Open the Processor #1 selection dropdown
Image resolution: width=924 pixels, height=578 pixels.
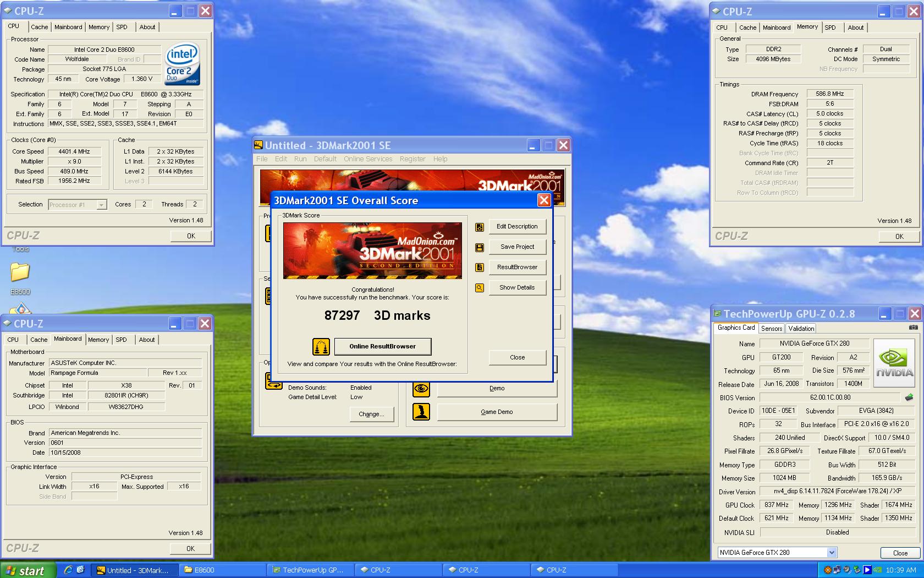pyautogui.click(x=101, y=205)
